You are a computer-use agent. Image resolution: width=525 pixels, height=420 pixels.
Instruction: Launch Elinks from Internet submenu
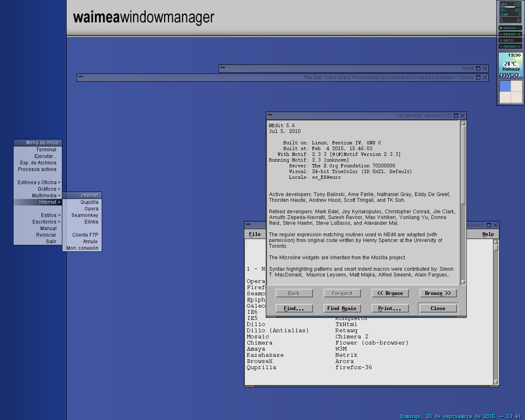pos(82,222)
